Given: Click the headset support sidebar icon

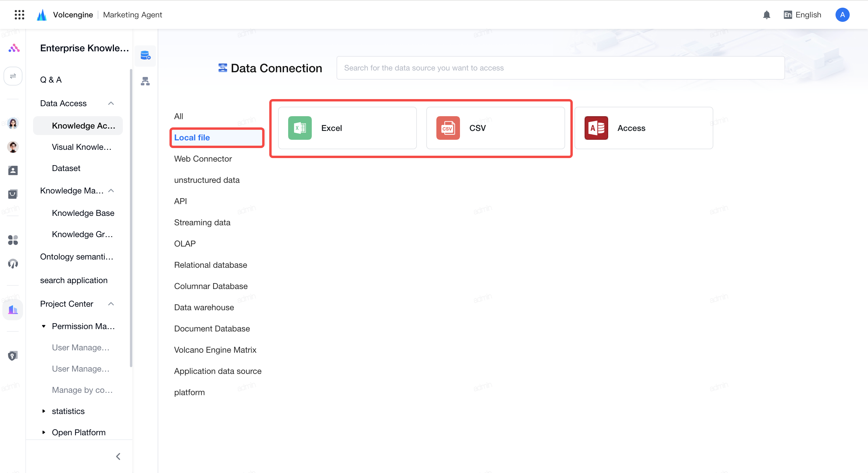Looking at the screenshot, I should tap(13, 263).
